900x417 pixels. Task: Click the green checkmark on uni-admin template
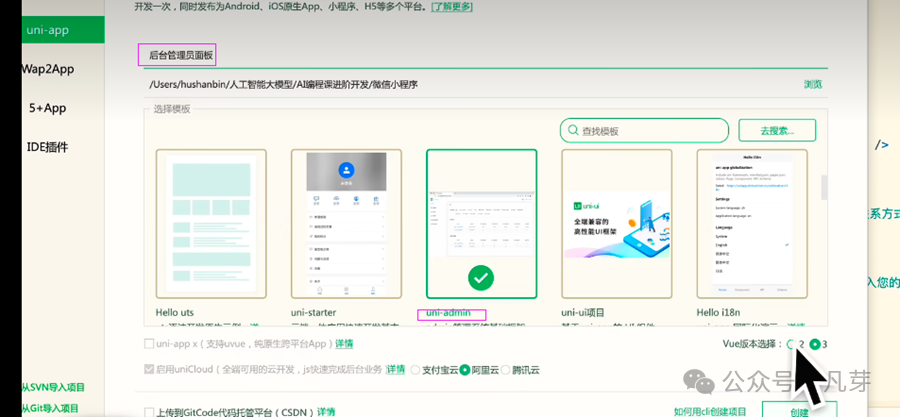coord(481,279)
